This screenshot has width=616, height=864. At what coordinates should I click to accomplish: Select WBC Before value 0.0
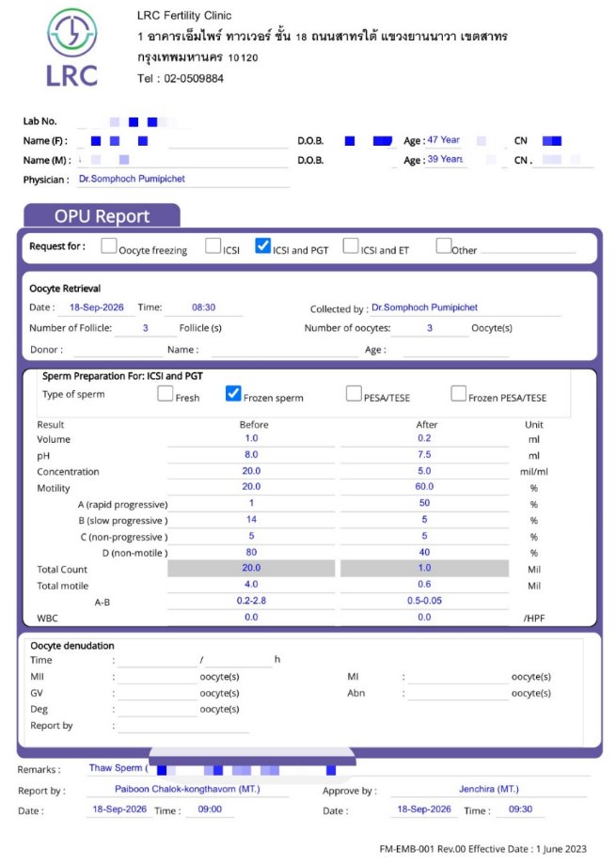pos(251,617)
